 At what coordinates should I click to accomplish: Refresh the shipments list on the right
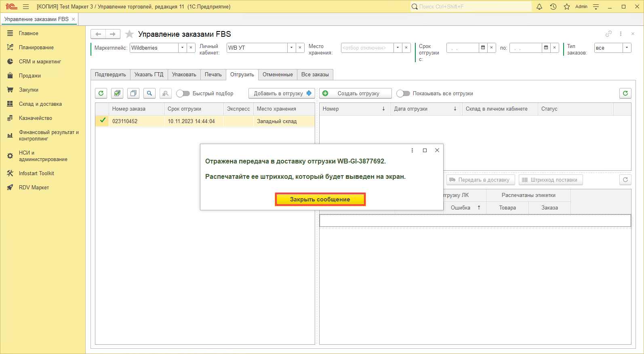[625, 93]
